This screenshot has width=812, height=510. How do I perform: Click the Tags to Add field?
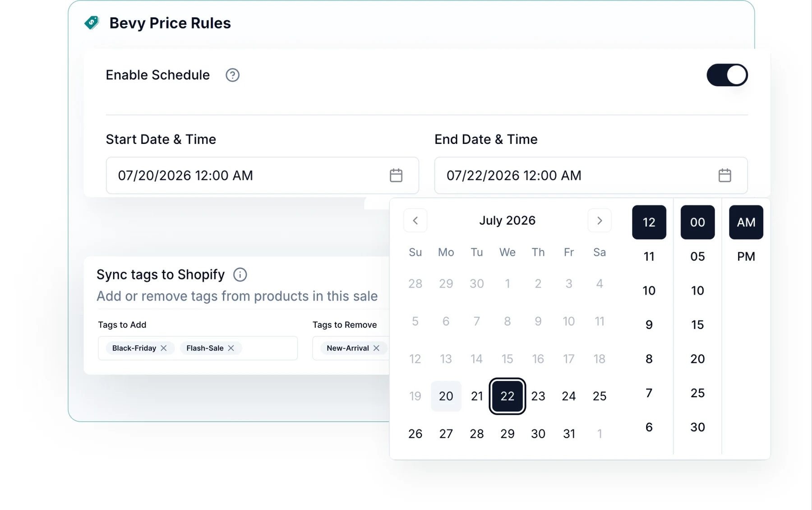(x=198, y=348)
